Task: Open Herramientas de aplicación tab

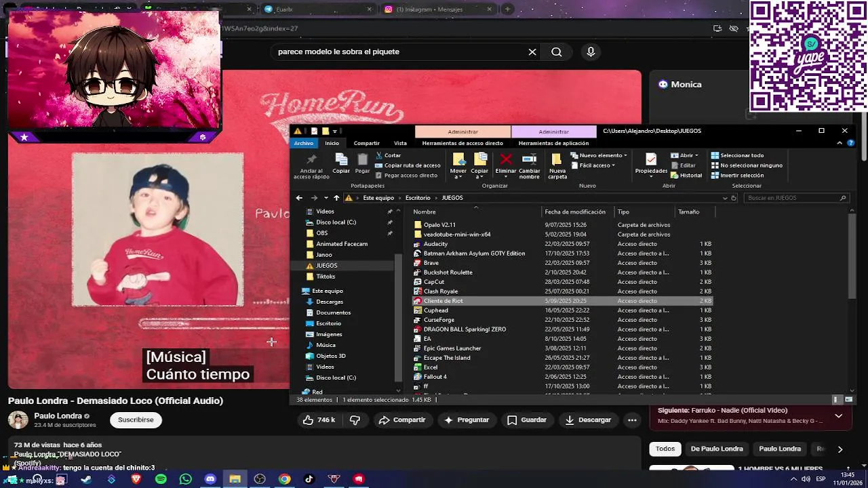Action: [553, 143]
